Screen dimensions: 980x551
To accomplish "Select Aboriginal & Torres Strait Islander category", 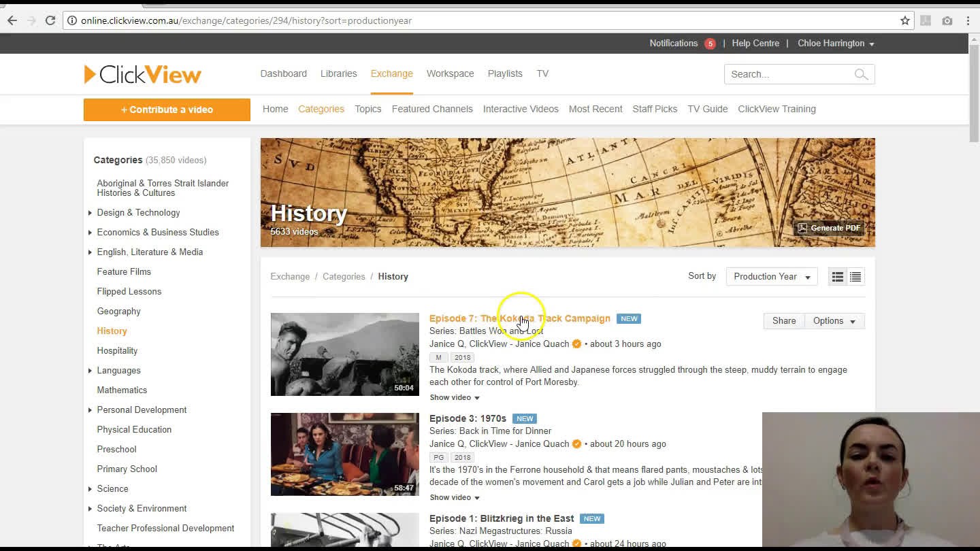I will [x=163, y=188].
